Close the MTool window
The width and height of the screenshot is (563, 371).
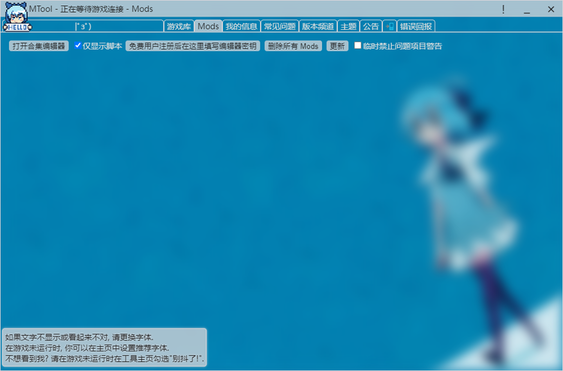[x=551, y=9]
